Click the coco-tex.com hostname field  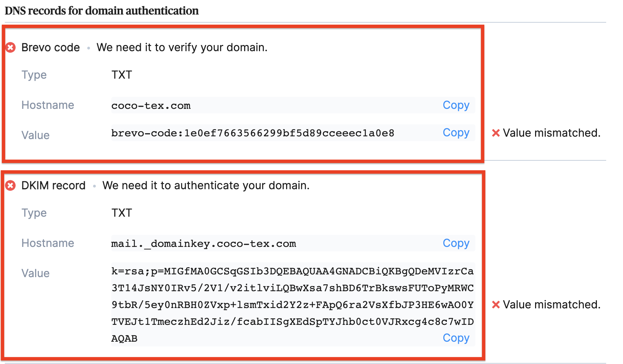tap(150, 105)
